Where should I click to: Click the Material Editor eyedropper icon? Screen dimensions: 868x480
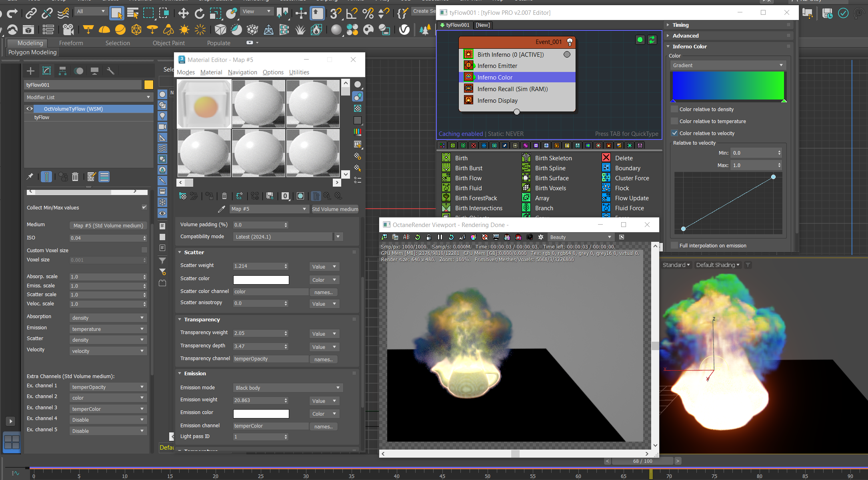(221, 209)
